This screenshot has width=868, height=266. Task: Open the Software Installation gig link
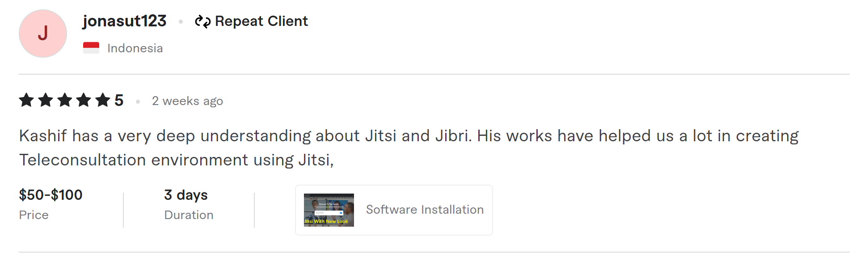(x=425, y=210)
